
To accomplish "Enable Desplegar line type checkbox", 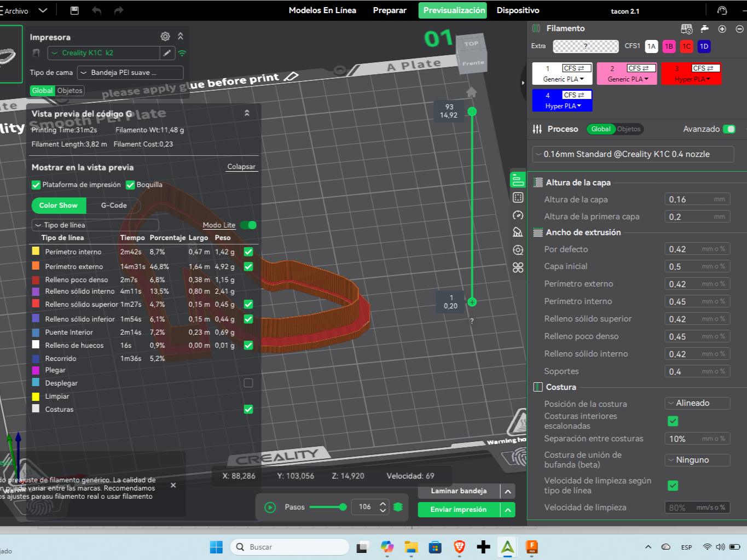I will tap(248, 383).
